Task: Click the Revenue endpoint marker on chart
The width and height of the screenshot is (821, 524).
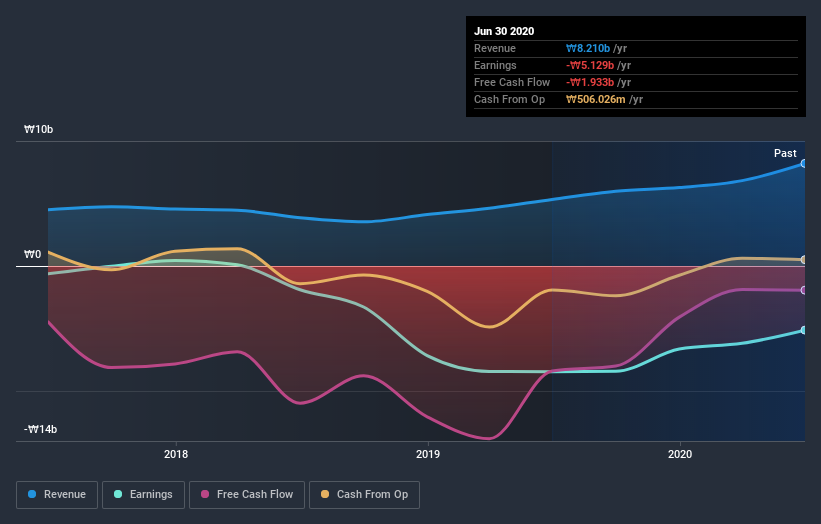Action: point(804,164)
